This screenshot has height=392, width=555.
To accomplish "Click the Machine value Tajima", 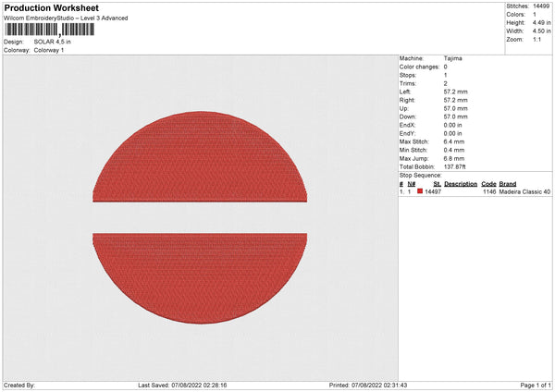I will coord(453,58).
